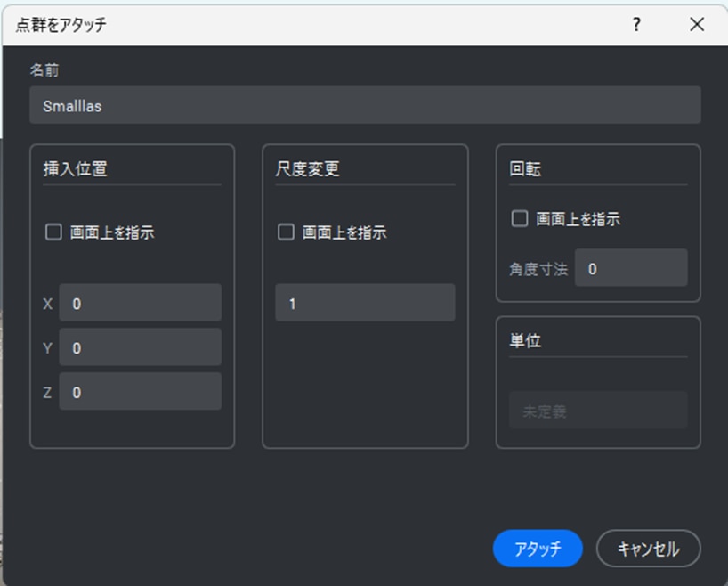Image resolution: width=728 pixels, height=586 pixels.
Task: Click the キャンセル button
Action: tap(648, 549)
